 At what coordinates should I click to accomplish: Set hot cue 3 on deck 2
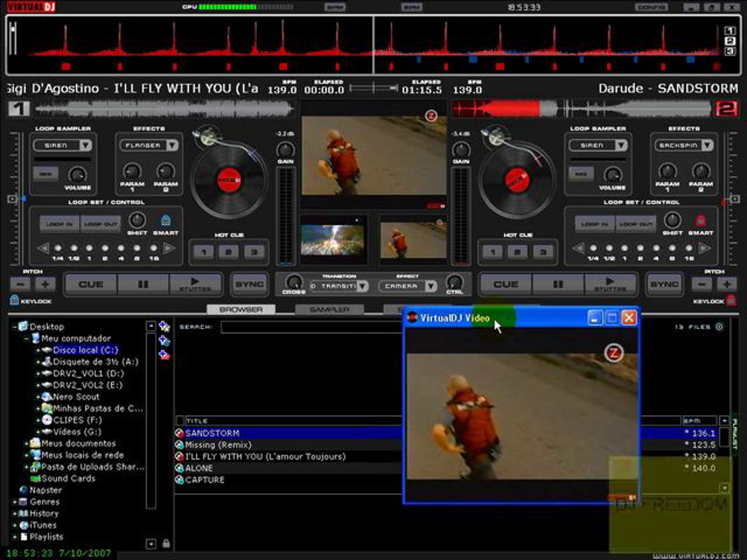[543, 252]
